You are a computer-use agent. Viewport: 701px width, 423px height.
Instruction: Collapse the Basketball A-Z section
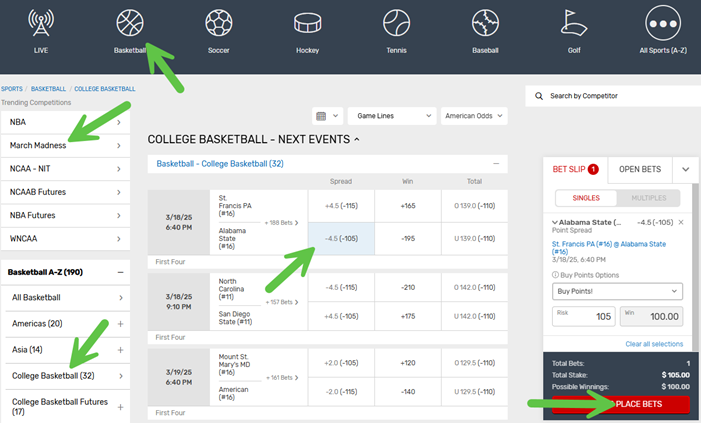(120, 272)
